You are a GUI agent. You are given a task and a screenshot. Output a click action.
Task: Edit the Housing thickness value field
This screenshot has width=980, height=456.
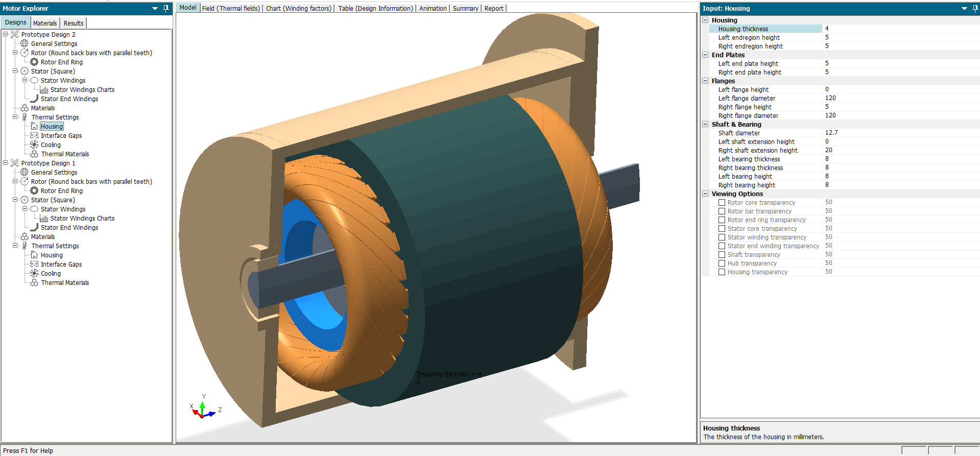[x=901, y=29]
